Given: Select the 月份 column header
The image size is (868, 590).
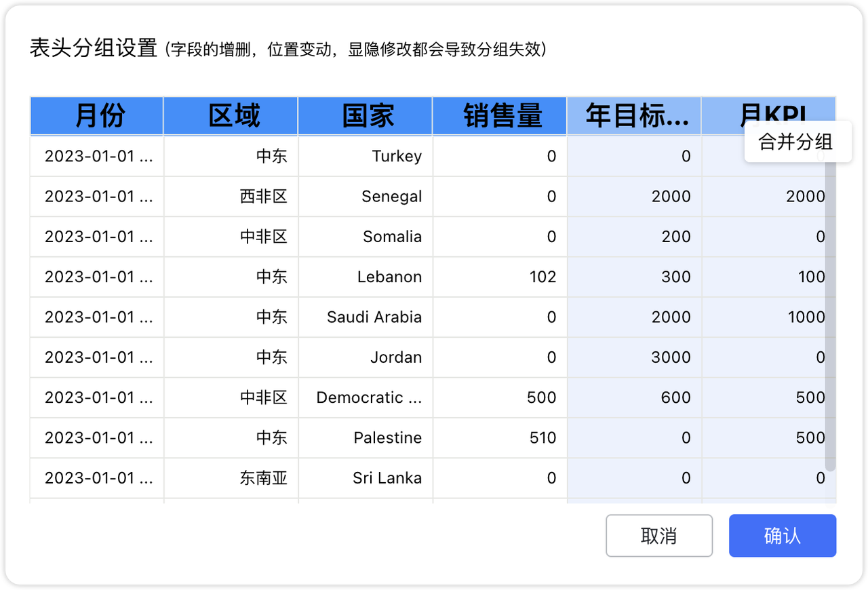Looking at the screenshot, I should (x=97, y=116).
